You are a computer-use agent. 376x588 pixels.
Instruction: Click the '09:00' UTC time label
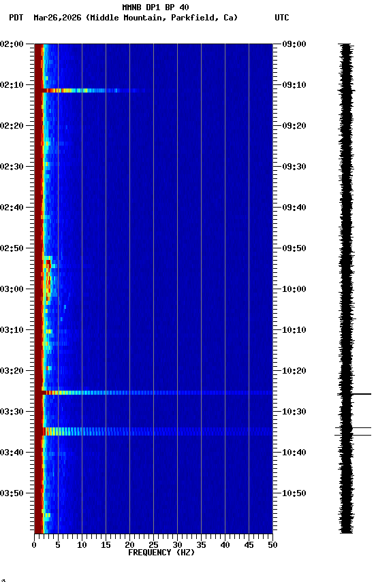click(294, 44)
